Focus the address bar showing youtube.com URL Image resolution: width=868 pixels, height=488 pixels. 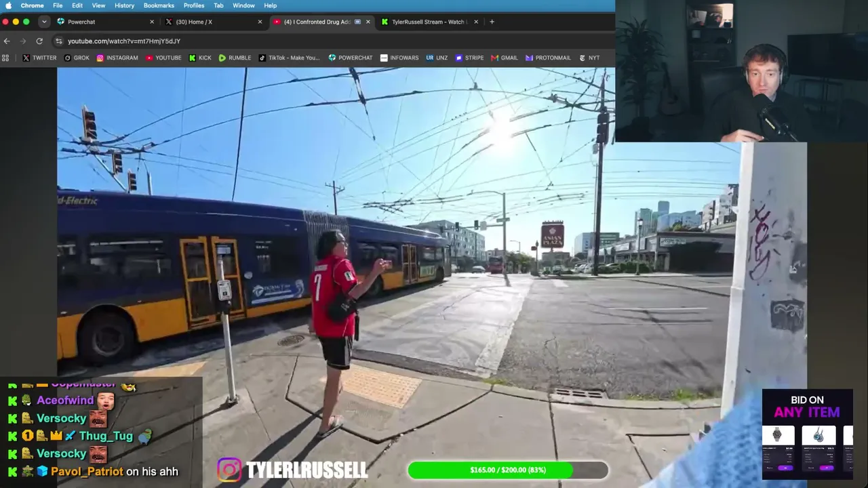(332, 41)
